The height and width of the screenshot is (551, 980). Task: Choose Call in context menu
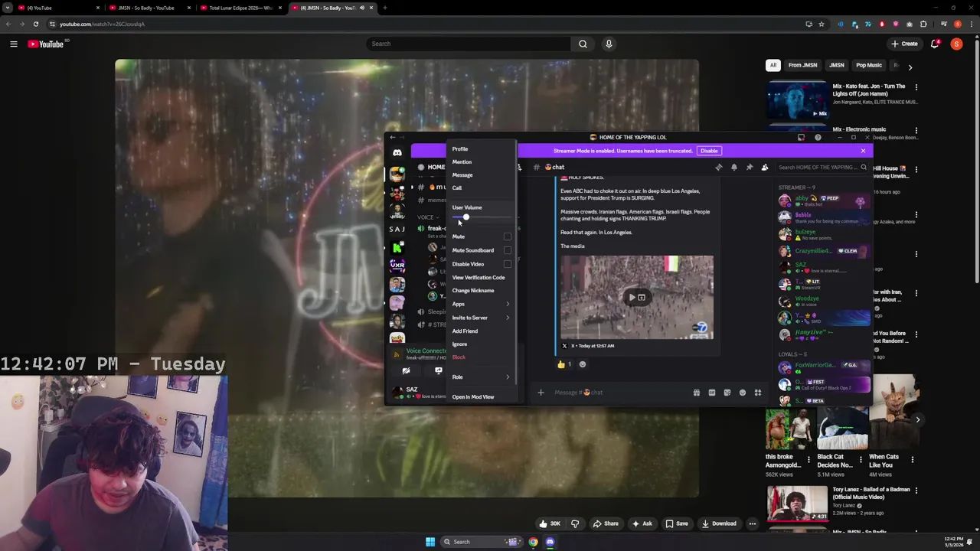click(481, 188)
